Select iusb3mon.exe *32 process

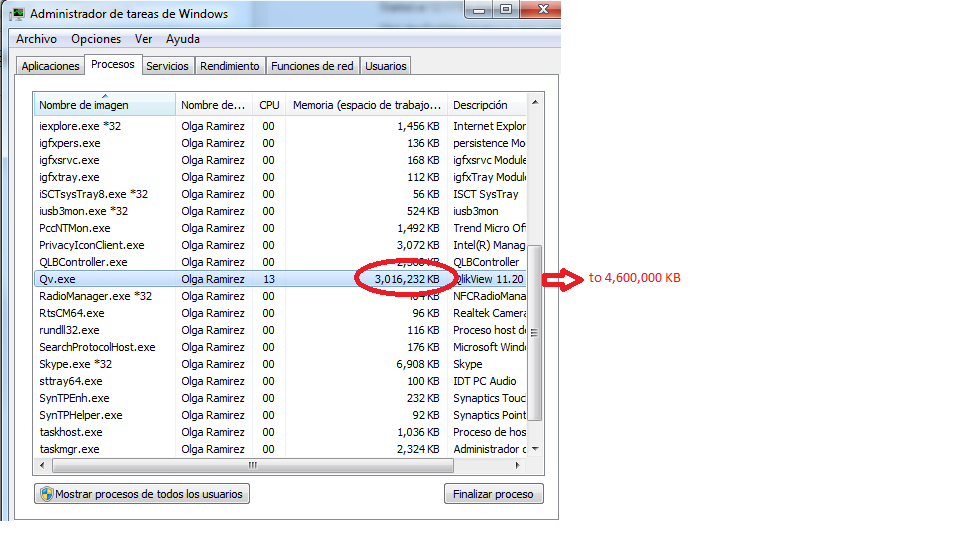(280, 211)
